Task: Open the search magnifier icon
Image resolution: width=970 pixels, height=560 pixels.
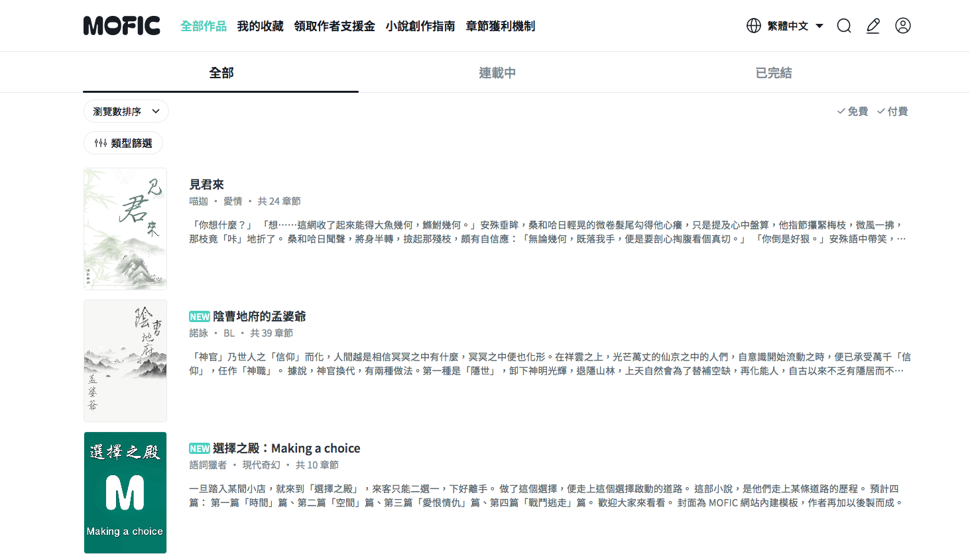Action: point(844,26)
